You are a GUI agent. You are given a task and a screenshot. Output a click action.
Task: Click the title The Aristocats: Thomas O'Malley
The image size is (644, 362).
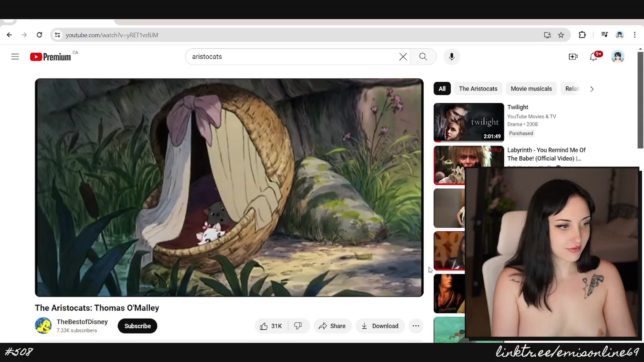click(97, 308)
